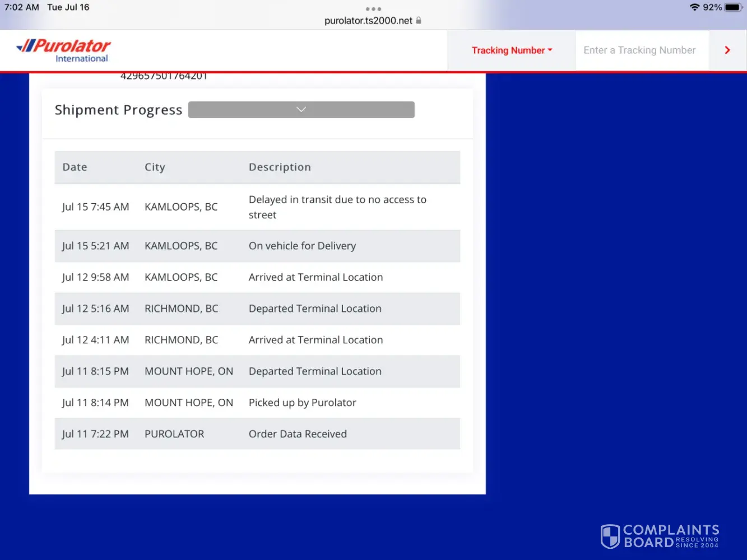Select the Jul 15 5:21 AM date
This screenshot has width=747, height=560.
pyautogui.click(x=95, y=246)
